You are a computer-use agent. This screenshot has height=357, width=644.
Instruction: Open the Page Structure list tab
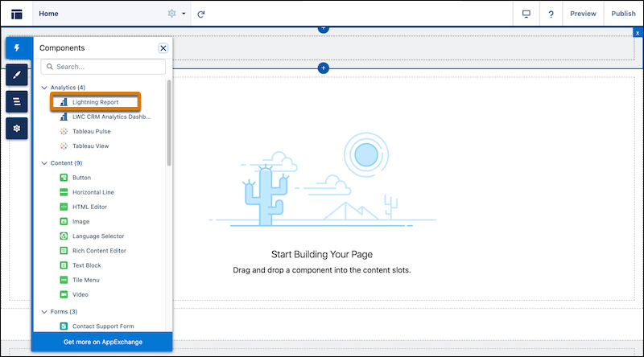(x=17, y=101)
